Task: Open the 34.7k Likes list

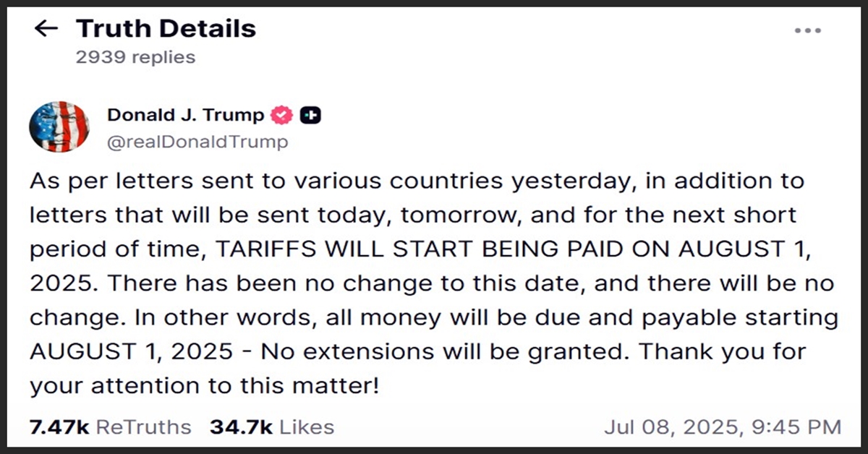Action: pos(272,427)
